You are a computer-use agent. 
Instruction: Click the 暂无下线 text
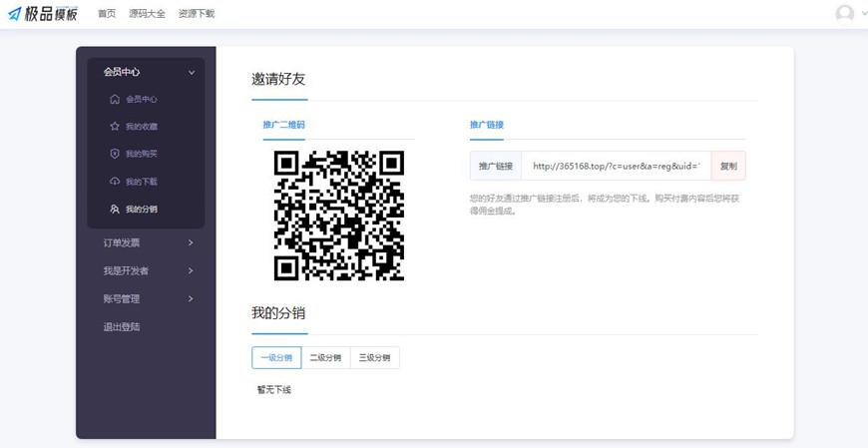[x=274, y=390]
